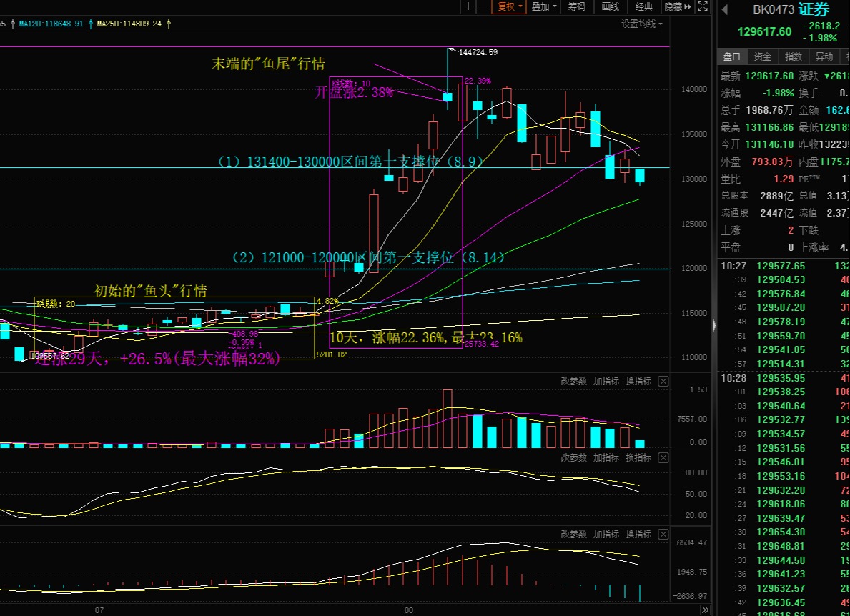Image resolution: width=850 pixels, height=616 pixels.
Task: Click the 131400-130000 first support line label
Action: pos(350,162)
